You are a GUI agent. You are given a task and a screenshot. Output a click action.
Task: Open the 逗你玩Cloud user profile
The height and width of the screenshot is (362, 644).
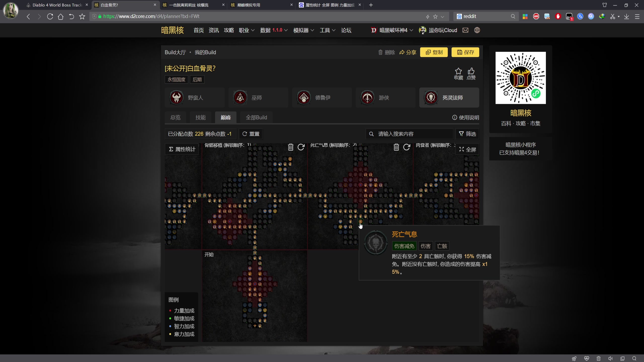click(x=438, y=30)
